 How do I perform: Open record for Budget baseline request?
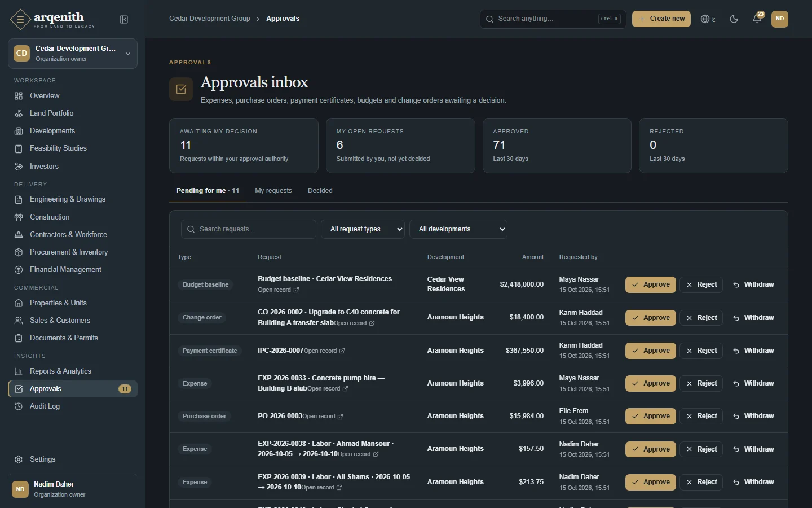click(279, 290)
